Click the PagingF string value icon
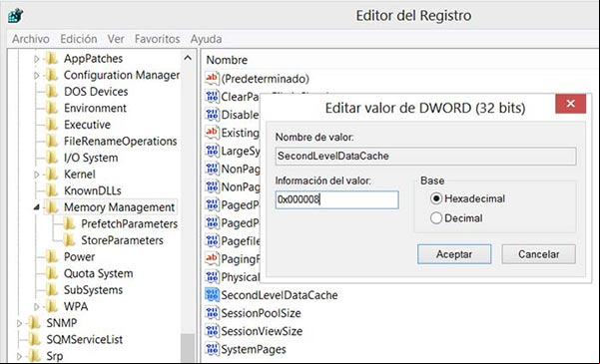Screen dimensions: 600x364 [212, 258]
